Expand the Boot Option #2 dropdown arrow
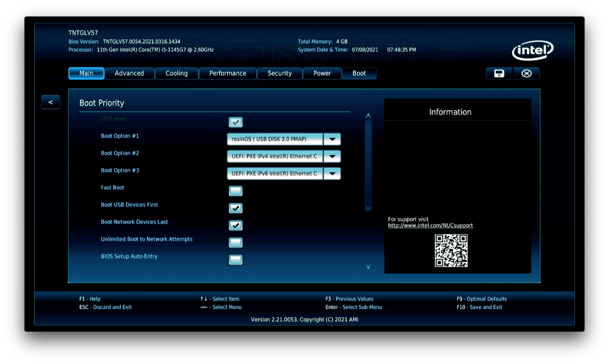Image resolution: width=609 pixels, height=364 pixels. click(x=332, y=156)
